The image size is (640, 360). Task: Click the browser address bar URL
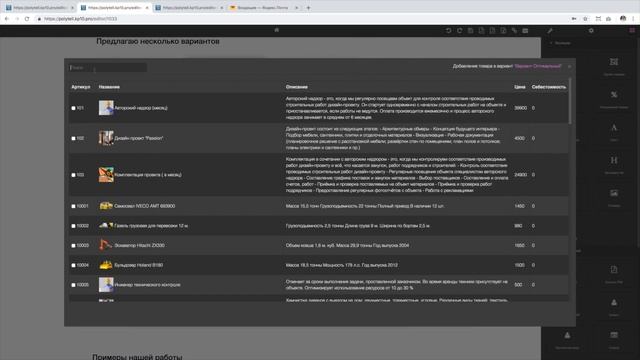coord(80,19)
